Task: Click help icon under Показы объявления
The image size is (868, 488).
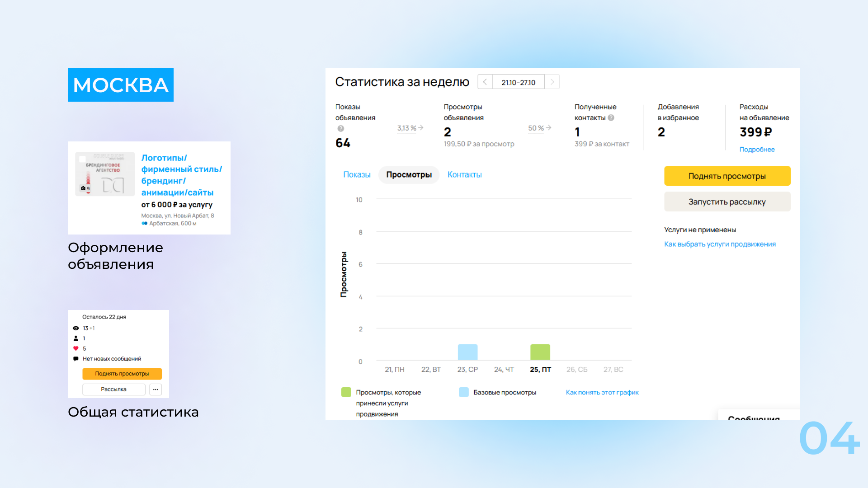Action: (x=341, y=129)
